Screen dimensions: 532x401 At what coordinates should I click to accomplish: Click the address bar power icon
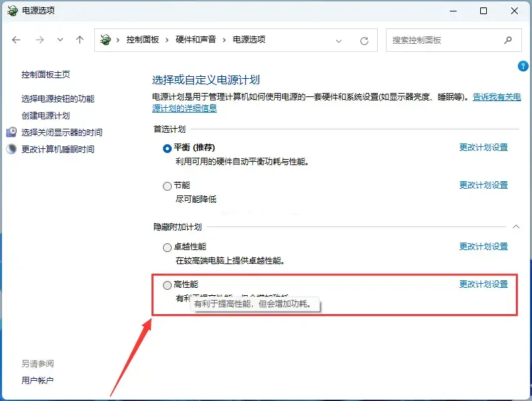click(106, 40)
